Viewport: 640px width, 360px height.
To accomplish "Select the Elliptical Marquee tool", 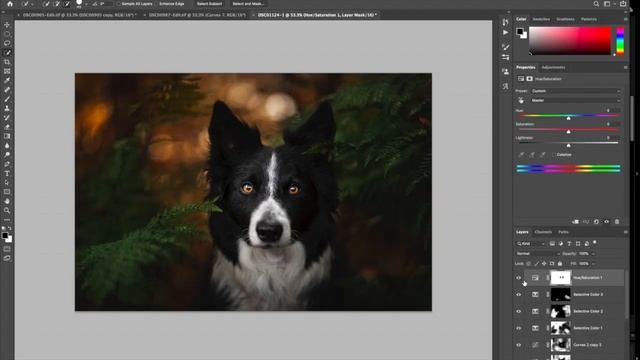I will (x=7, y=34).
